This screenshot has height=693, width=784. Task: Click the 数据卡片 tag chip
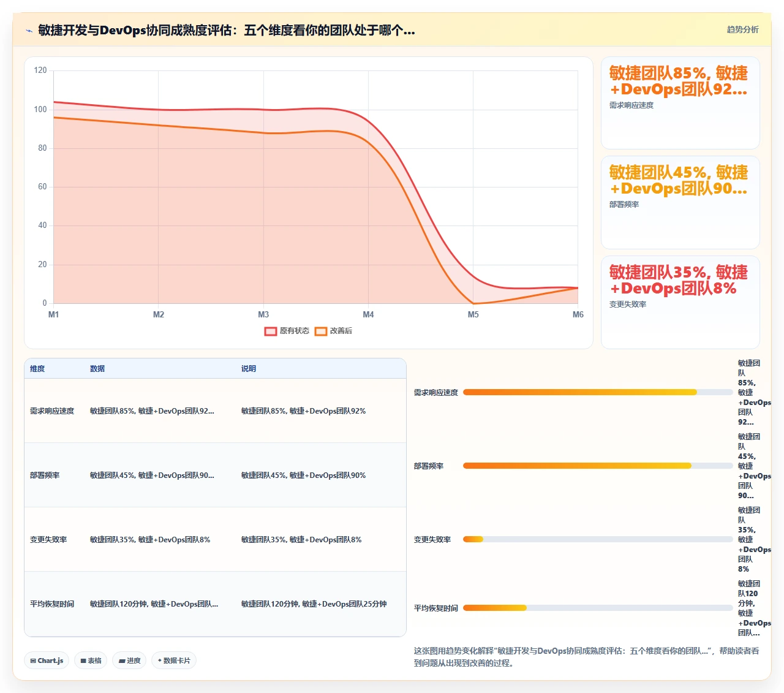point(173,661)
